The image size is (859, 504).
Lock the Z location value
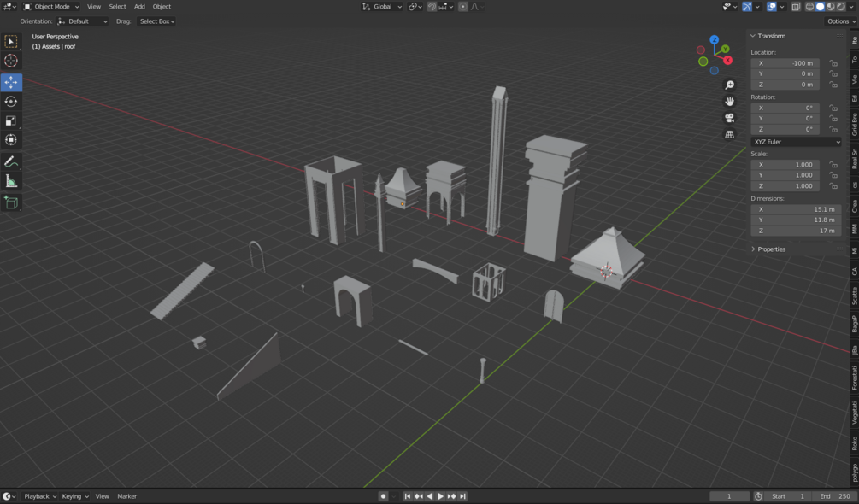point(833,85)
